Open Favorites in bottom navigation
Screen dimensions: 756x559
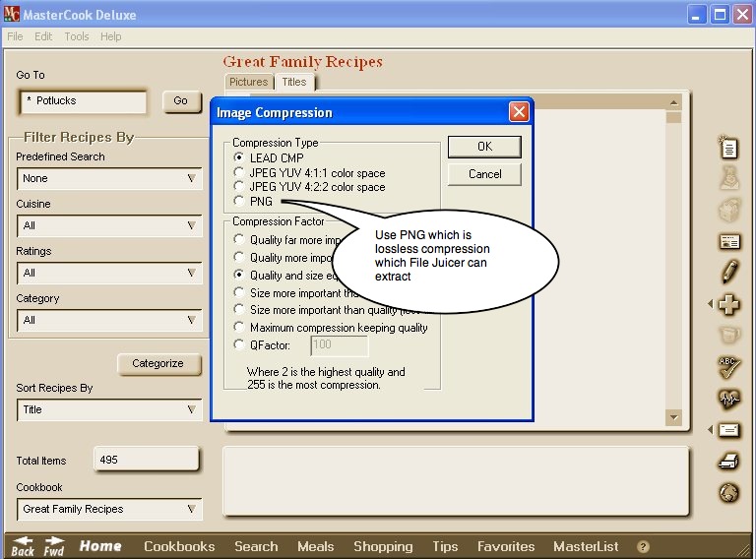click(x=506, y=546)
